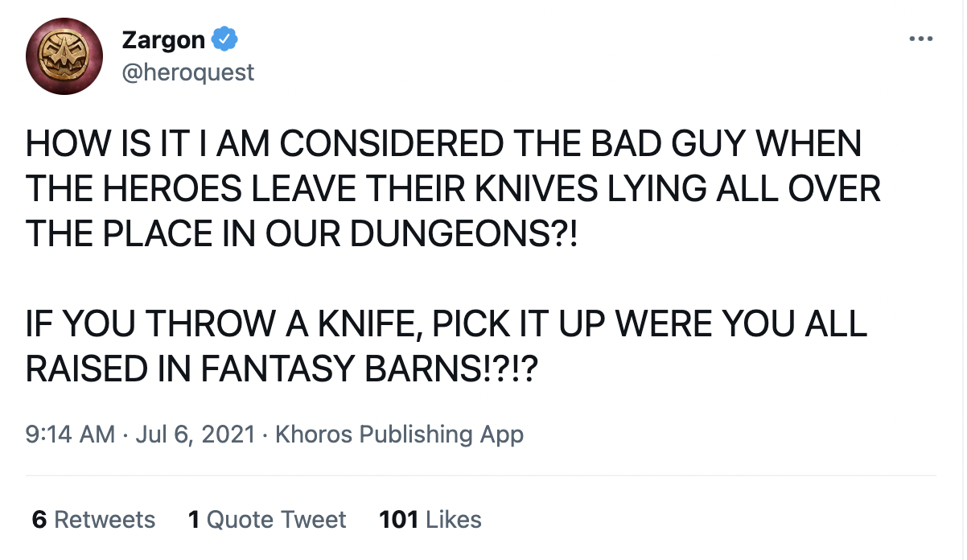Click tweet line starting HOW IS IT
This screenshot has height=560, width=967.
tap(443, 145)
